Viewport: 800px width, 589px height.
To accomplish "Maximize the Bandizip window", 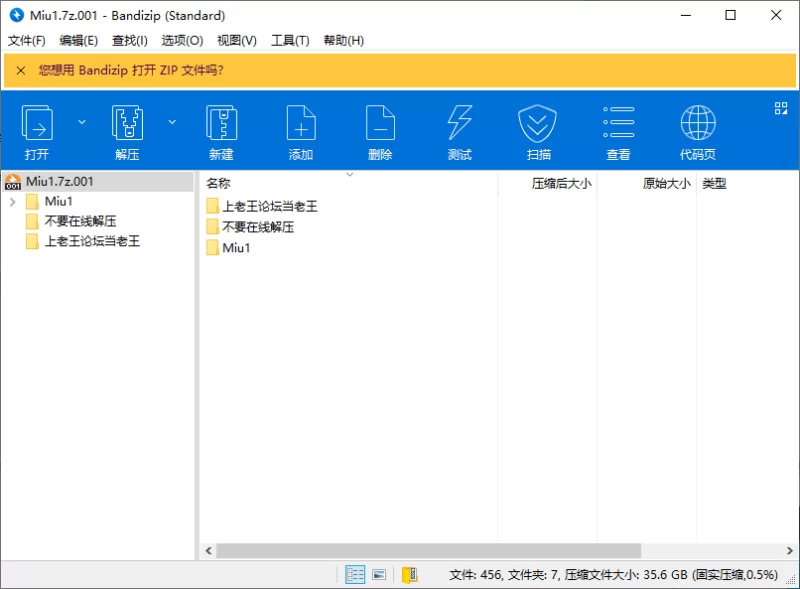I will click(x=731, y=15).
